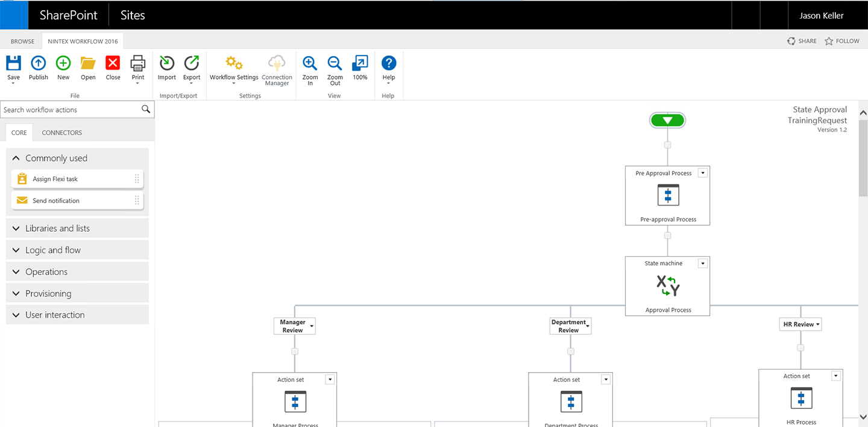Click the app launcher blue tile

[14, 15]
